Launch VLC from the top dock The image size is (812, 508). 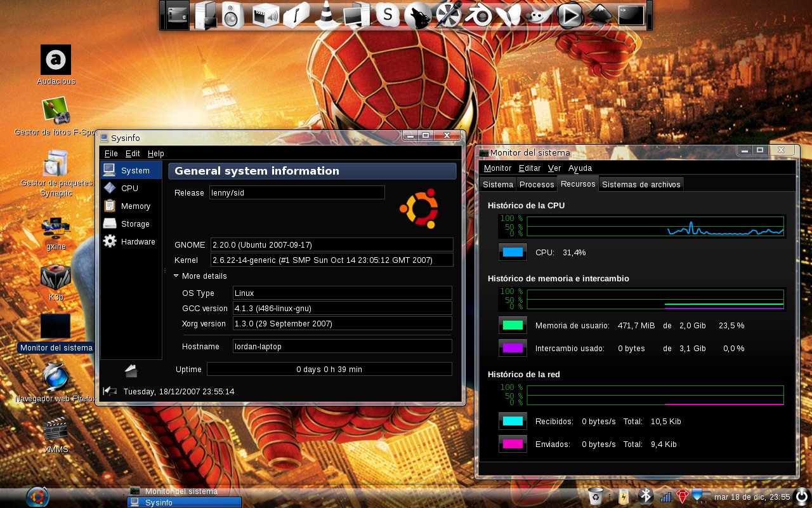tap(327, 14)
